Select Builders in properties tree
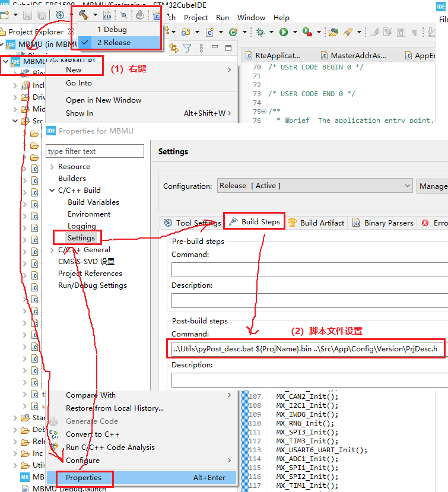448x492 pixels. click(72, 179)
